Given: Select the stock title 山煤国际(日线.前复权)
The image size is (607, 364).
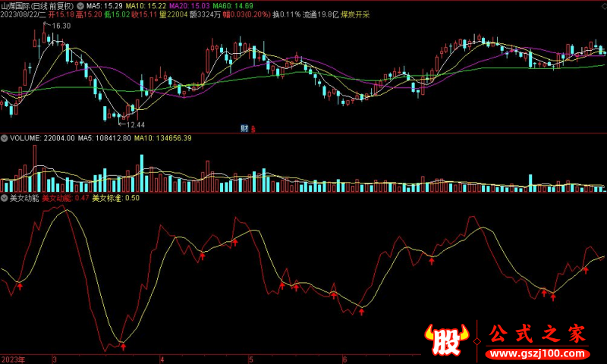Looking at the screenshot, I should (37, 6).
